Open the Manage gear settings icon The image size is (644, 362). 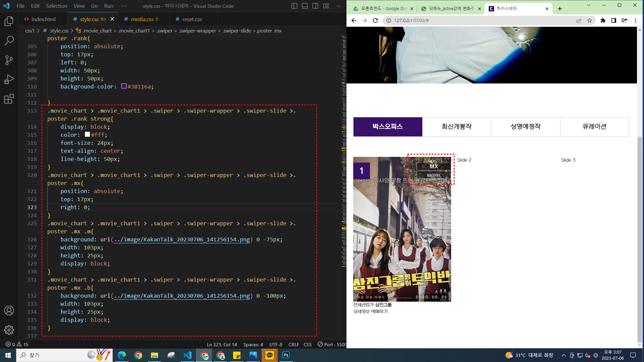pos(9,330)
